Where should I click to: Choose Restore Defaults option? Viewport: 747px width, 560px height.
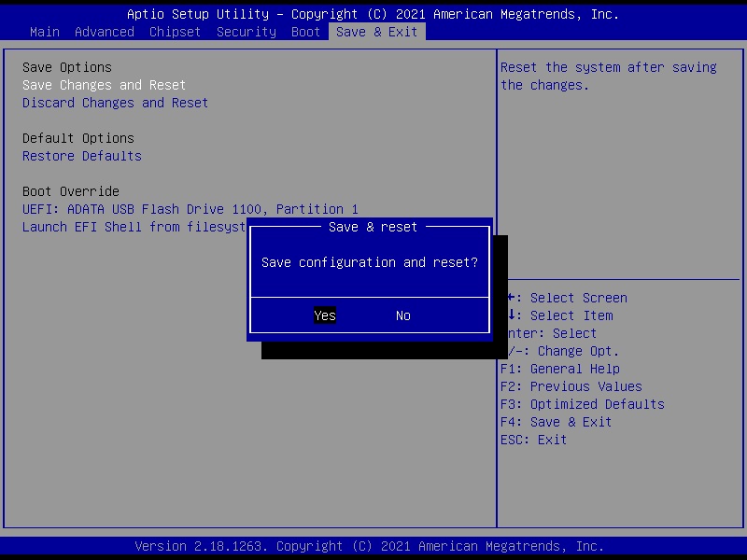tap(81, 156)
